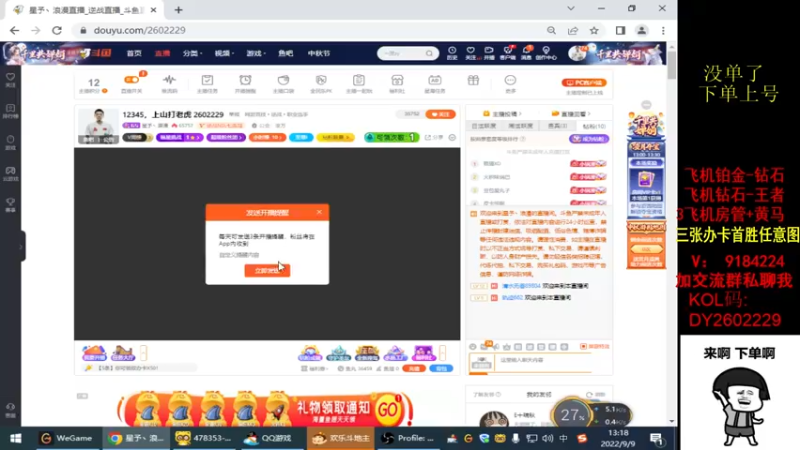Open the PK battle shield icon
The width and height of the screenshot is (800, 450).
click(321, 80)
